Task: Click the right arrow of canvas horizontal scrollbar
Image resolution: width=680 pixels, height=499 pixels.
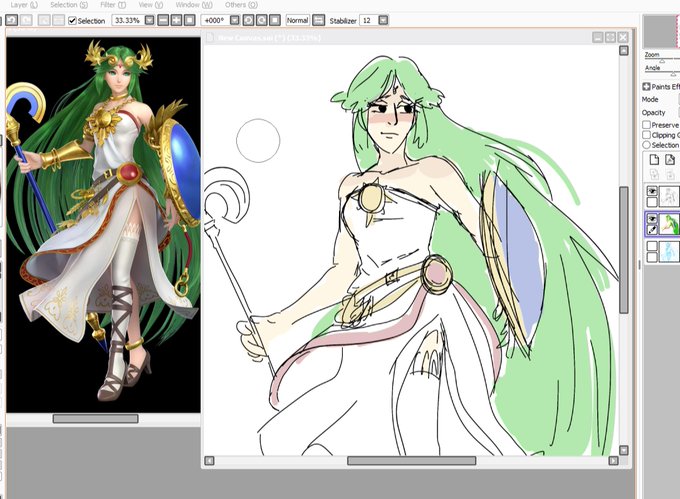Action: pyautogui.click(x=613, y=460)
